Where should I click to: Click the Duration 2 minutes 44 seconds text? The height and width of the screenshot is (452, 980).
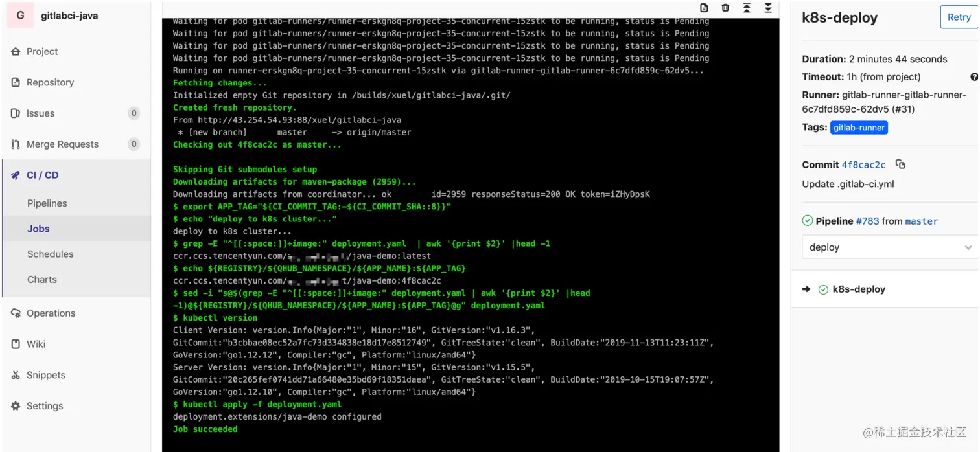click(874, 59)
